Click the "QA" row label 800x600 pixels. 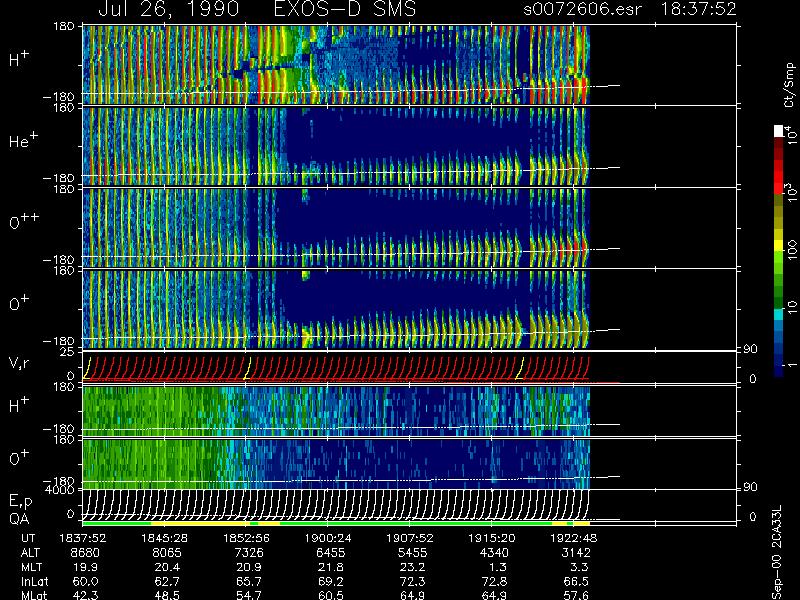tap(19, 519)
